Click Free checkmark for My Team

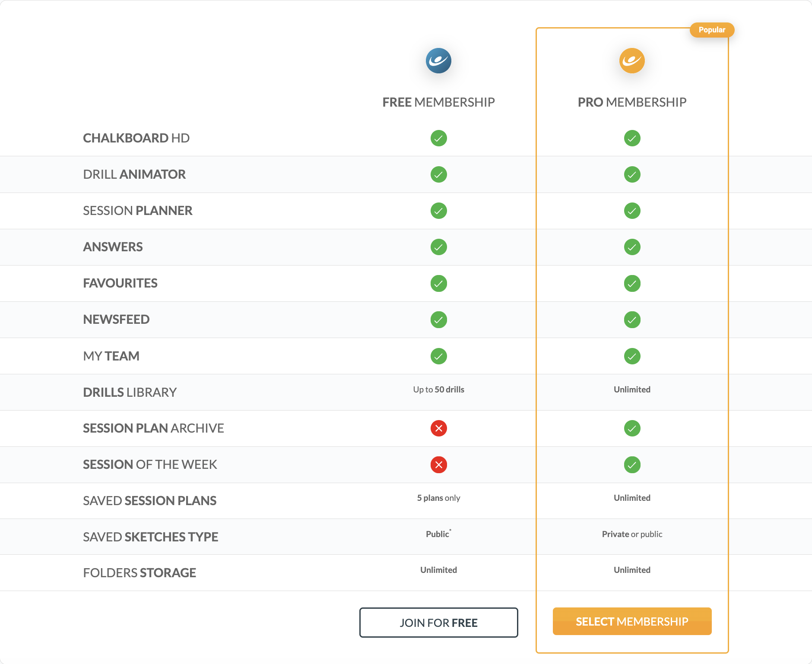click(438, 356)
